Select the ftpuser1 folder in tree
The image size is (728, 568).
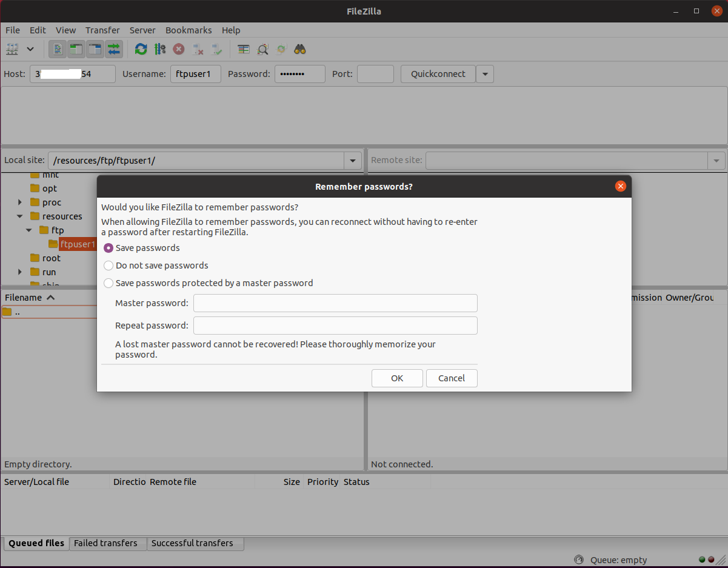[78, 244]
